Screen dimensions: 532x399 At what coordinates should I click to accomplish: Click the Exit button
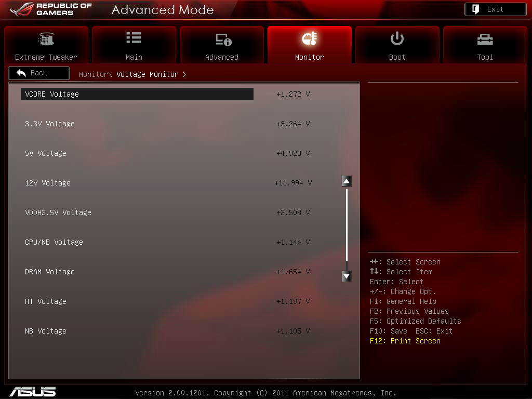pos(495,9)
